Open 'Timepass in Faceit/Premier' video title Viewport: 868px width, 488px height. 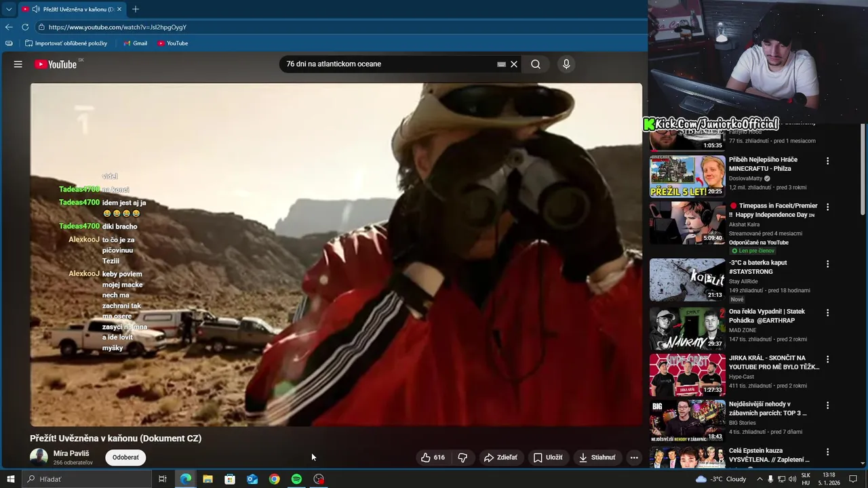[773, 210]
